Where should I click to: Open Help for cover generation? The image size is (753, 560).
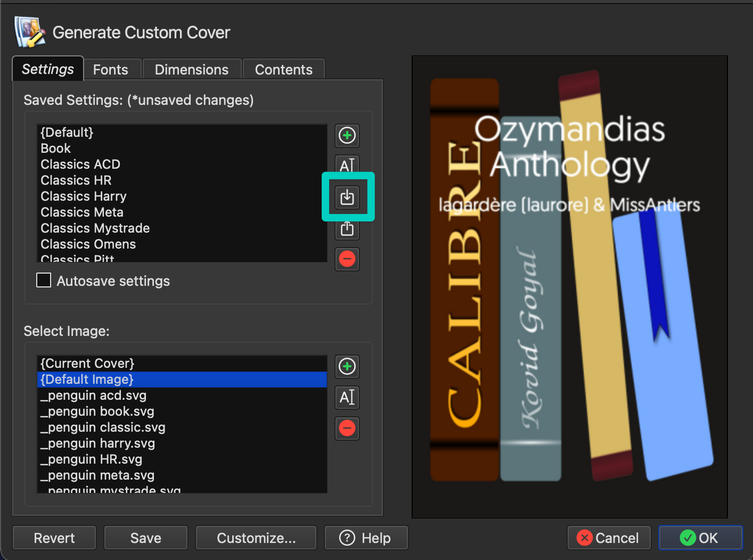click(x=366, y=538)
